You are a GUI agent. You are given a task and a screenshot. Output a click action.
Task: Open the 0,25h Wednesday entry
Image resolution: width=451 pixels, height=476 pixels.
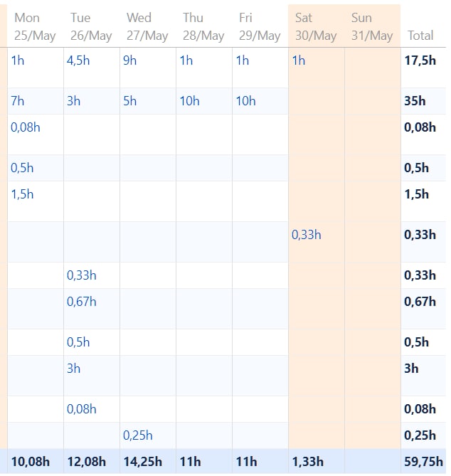pos(138,435)
